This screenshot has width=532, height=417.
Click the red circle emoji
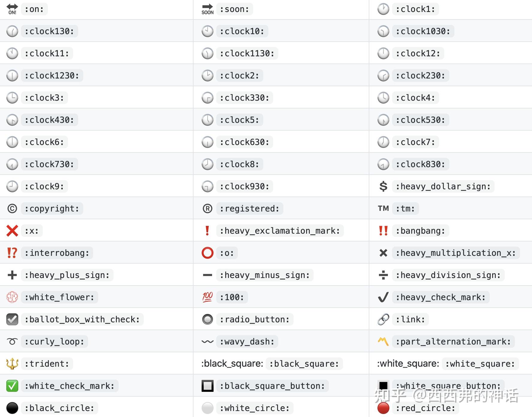click(383, 408)
